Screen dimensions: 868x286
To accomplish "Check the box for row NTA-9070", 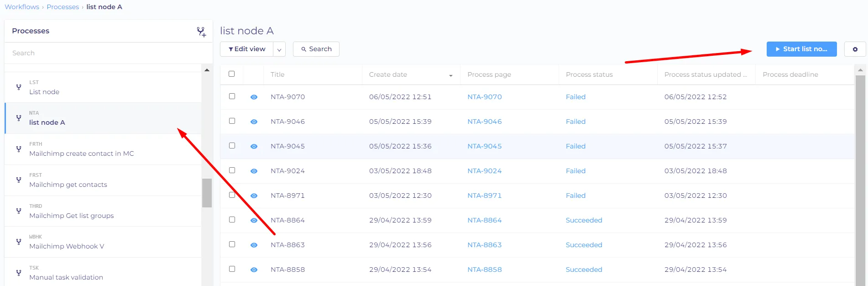I will point(232,96).
